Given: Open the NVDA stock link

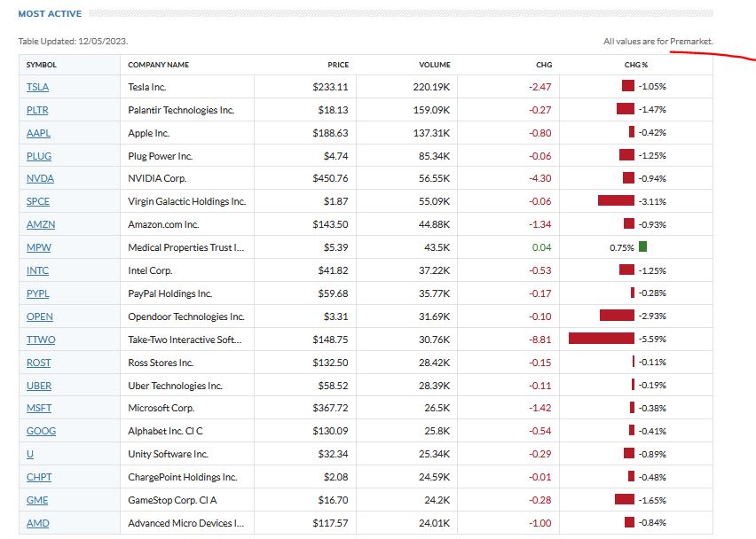Looking at the screenshot, I should pos(40,179).
